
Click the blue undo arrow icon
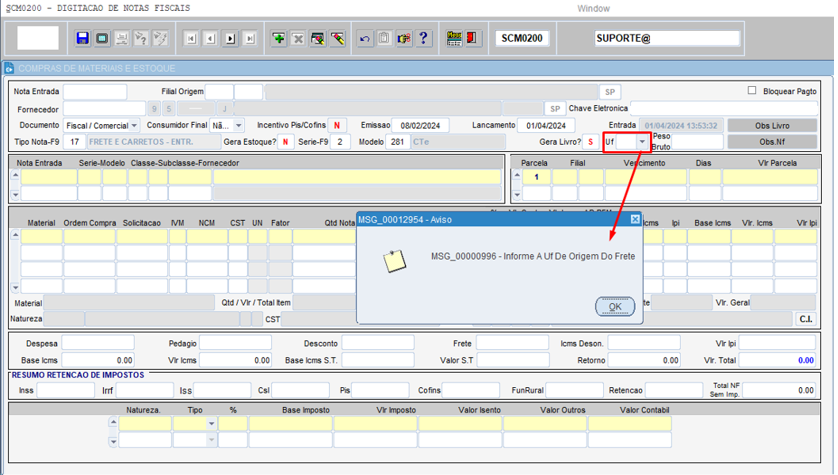pyautogui.click(x=364, y=38)
